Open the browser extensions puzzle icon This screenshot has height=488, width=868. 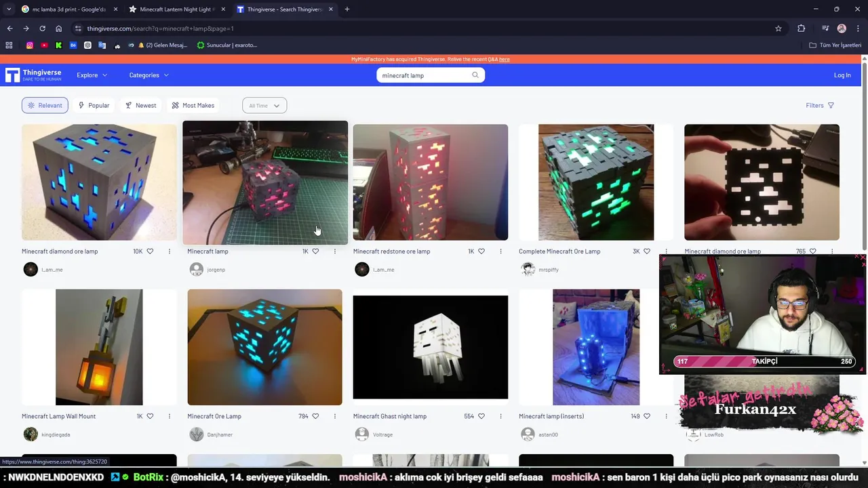pos(802,28)
